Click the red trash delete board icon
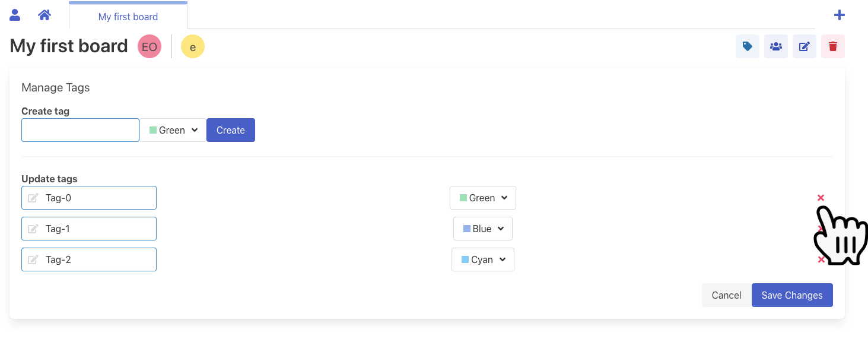 click(x=832, y=46)
